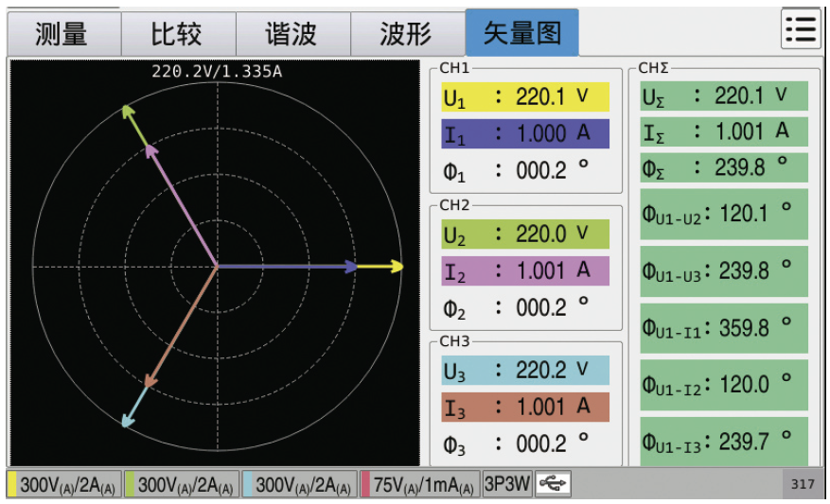The image size is (830, 504).
Task: Select the yellow U1 voltage reading
Action: point(524,96)
